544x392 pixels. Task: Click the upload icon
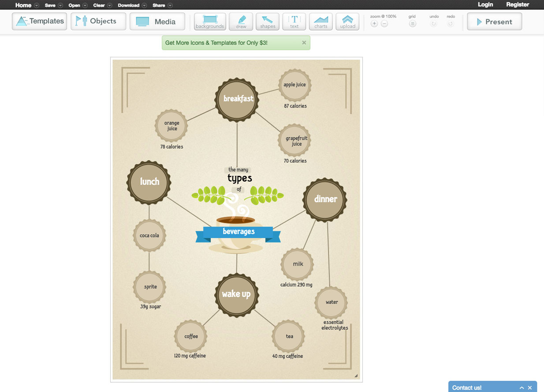click(347, 21)
